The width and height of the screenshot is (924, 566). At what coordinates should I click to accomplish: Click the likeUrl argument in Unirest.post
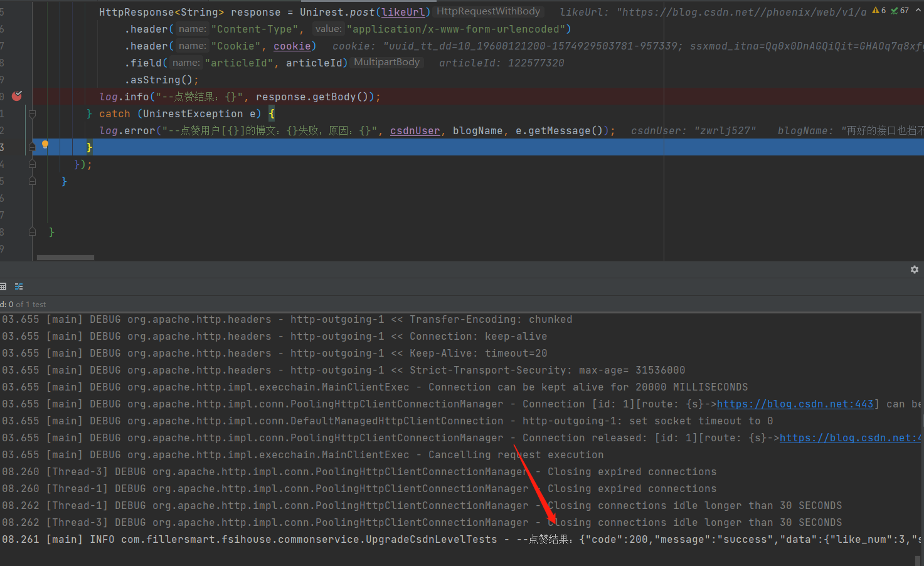[403, 12]
